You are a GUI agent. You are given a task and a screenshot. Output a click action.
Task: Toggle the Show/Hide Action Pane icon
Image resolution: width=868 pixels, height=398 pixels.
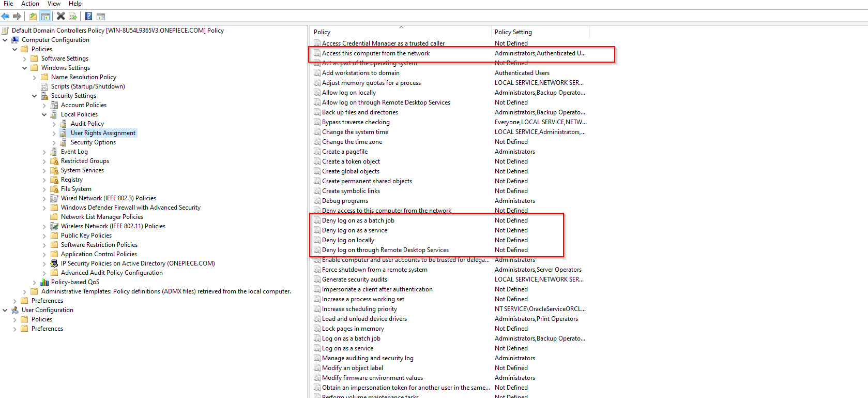click(101, 17)
